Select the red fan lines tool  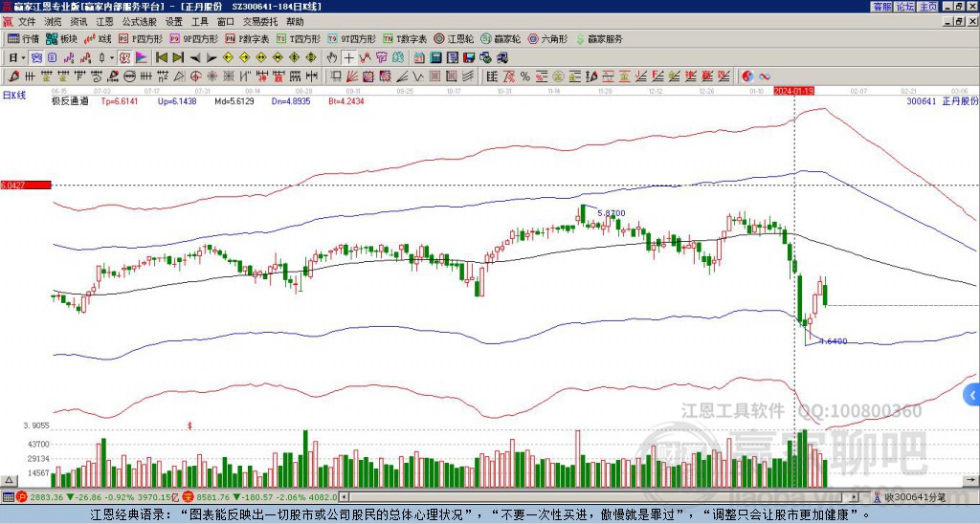pyautogui.click(x=352, y=76)
